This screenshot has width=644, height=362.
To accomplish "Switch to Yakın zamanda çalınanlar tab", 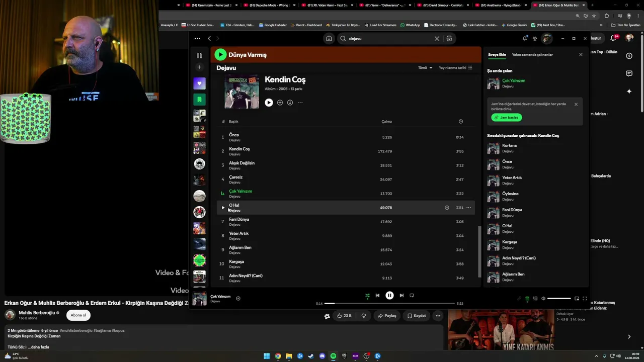I will coord(532,55).
